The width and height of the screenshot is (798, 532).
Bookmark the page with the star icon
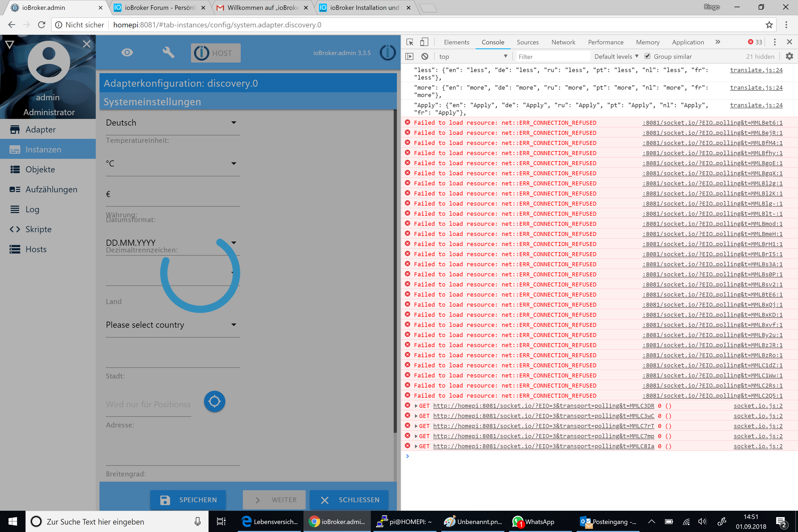pyautogui.click(x=769, y=25)
